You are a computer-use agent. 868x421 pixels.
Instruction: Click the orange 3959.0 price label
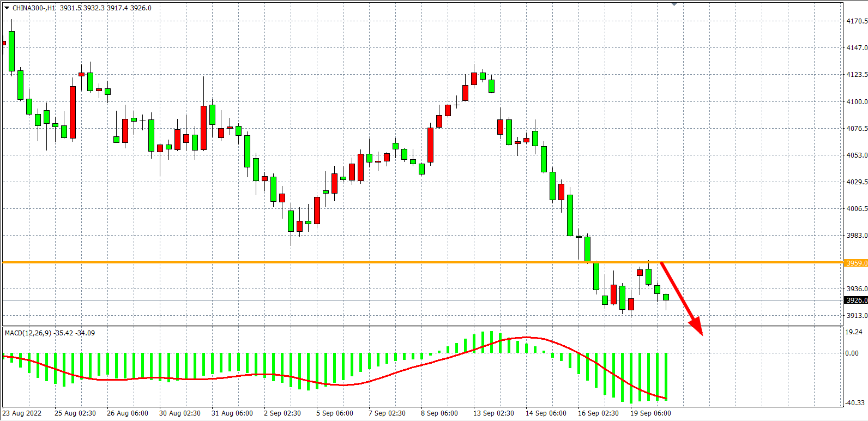(x=855, y=263)
